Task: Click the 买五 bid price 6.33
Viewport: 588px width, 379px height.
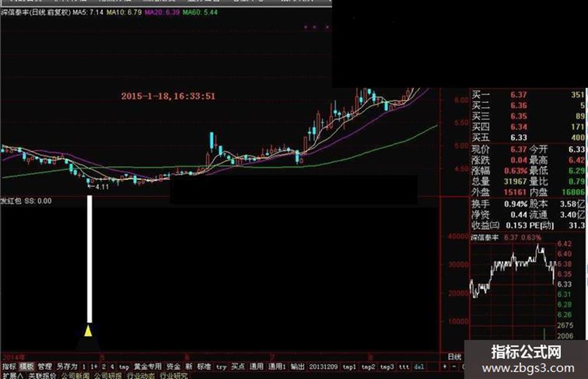Action: tap(518, 138)
